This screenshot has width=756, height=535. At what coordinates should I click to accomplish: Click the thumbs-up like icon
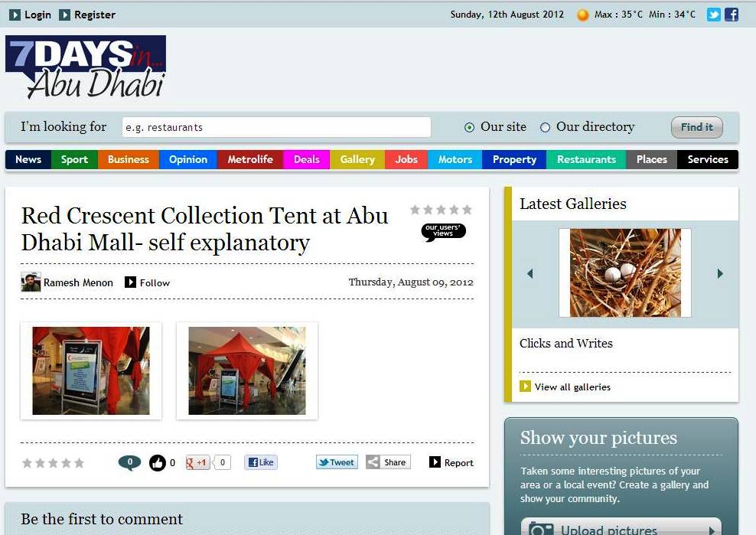[x=158, y=462]
